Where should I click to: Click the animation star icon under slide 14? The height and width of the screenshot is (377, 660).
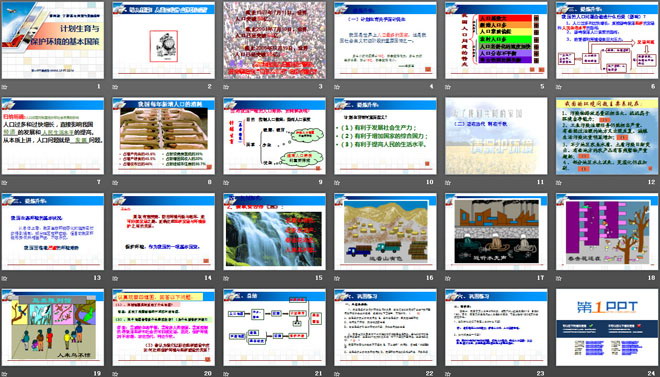click(115, 278)
